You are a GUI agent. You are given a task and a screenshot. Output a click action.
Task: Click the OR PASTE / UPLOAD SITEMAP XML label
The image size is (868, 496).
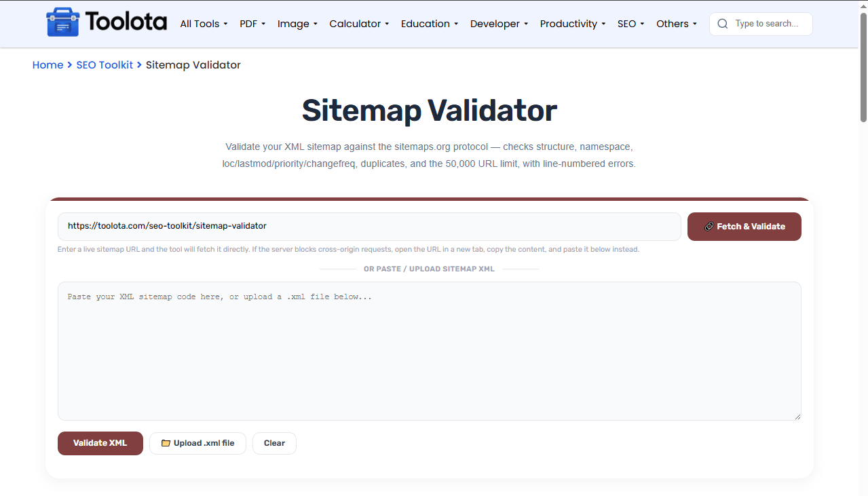pyautogui.click(x=429, y=269)
